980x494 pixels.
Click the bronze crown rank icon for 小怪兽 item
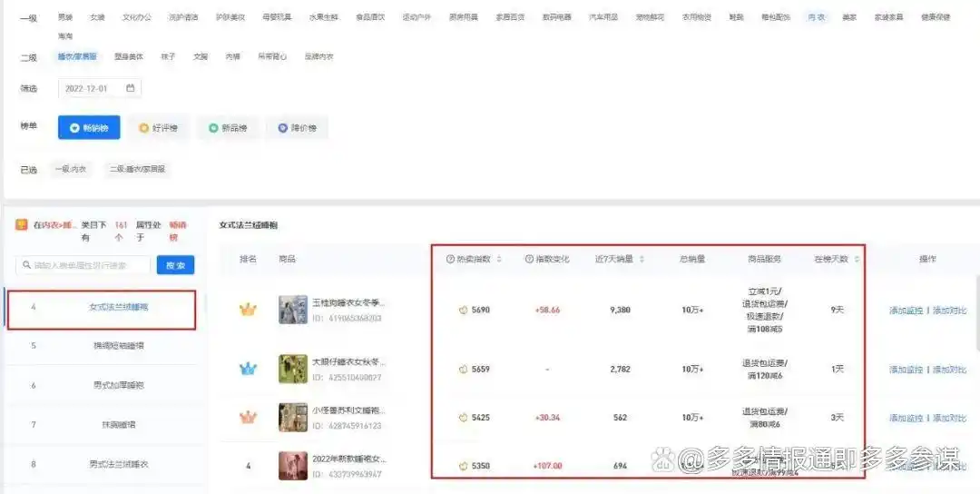pyautogui.click(x=248, y=417)
